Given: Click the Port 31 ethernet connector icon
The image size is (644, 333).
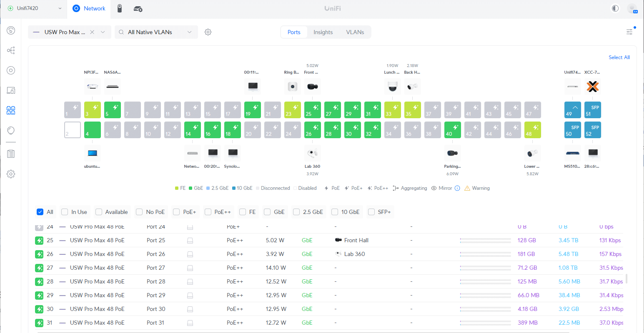Looking at the screenshot, I should point(190,323).
